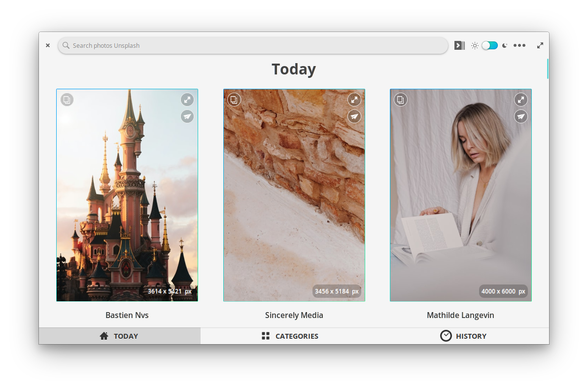Click the search magnifier icon
Image resolution: width=588 pixels, height=390 pixels.
point(66,45)
